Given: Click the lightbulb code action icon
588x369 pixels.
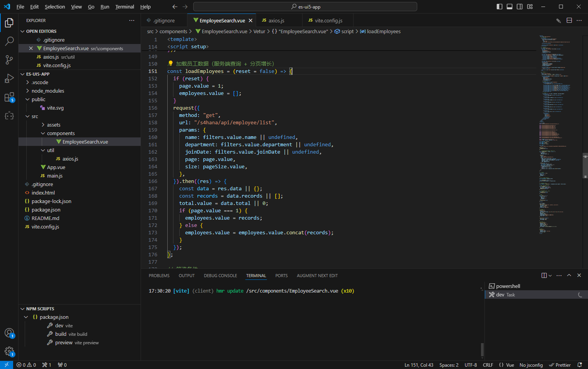Looking at the screenshot, I should click(x=170, y=64).
